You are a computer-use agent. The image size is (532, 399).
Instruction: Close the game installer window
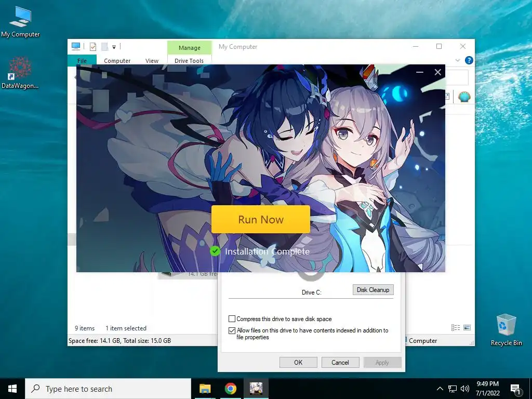[437, 72]
